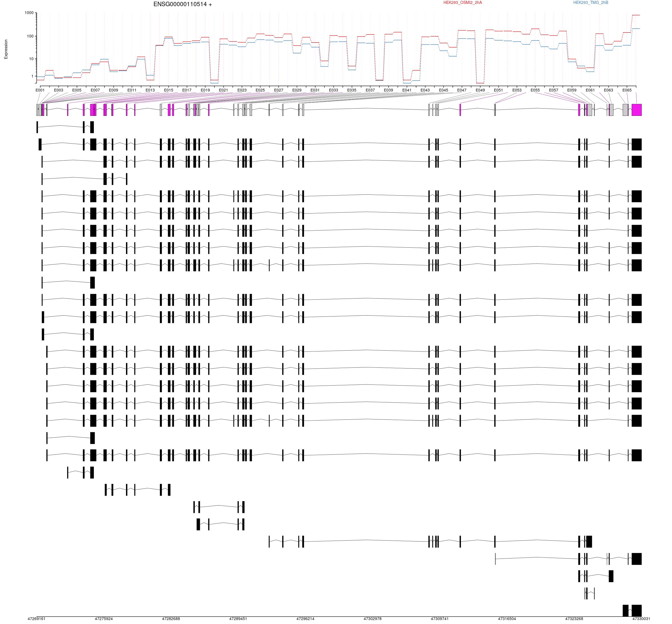
Task: Select exon label E015
Action: (169, 90)
